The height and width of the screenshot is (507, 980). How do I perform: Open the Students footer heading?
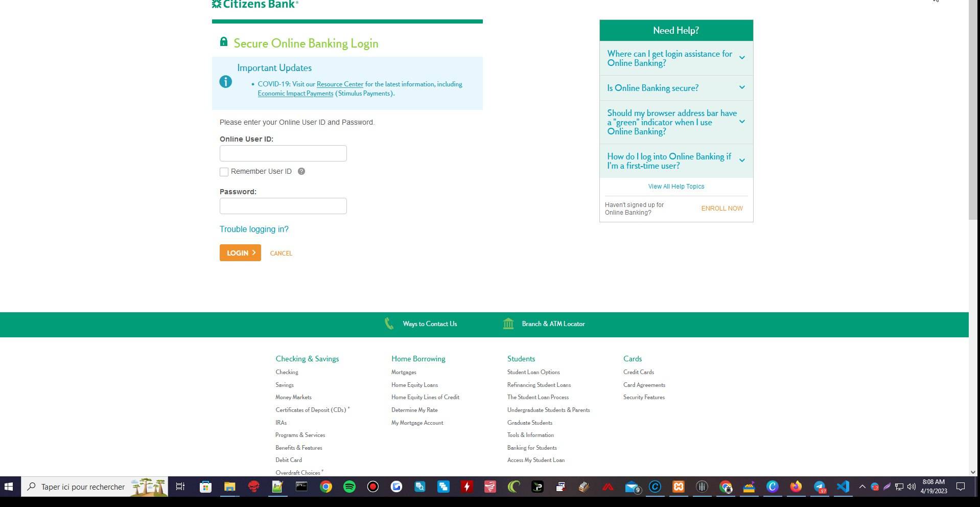click(x=521, y=359)
